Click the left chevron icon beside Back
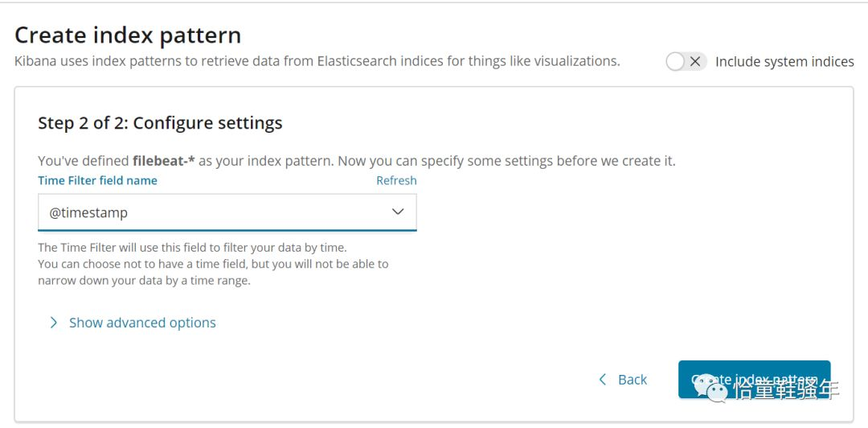Screen dimensions: 868x428 coord(602,380)
